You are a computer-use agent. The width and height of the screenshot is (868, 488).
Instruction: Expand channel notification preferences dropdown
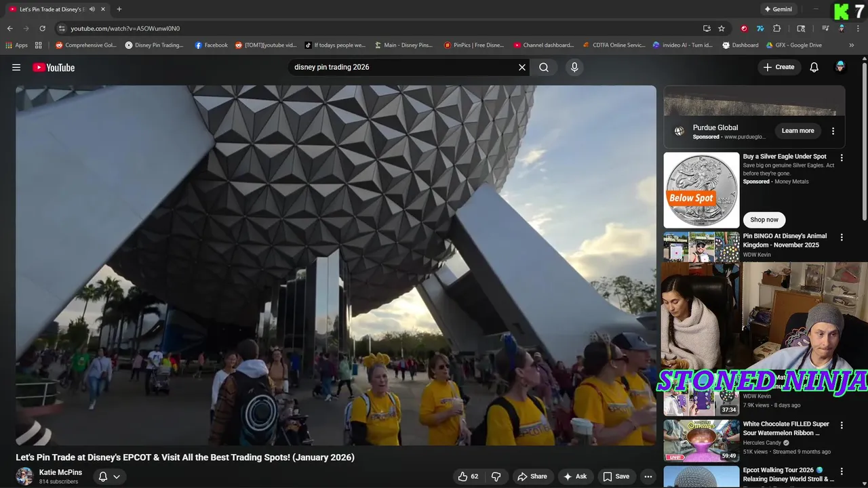109,476
